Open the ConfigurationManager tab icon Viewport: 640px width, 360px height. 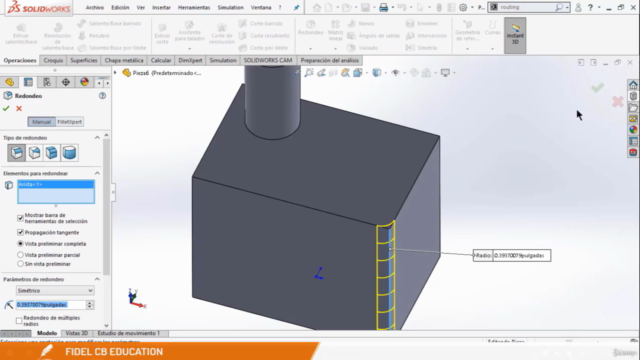47,82
